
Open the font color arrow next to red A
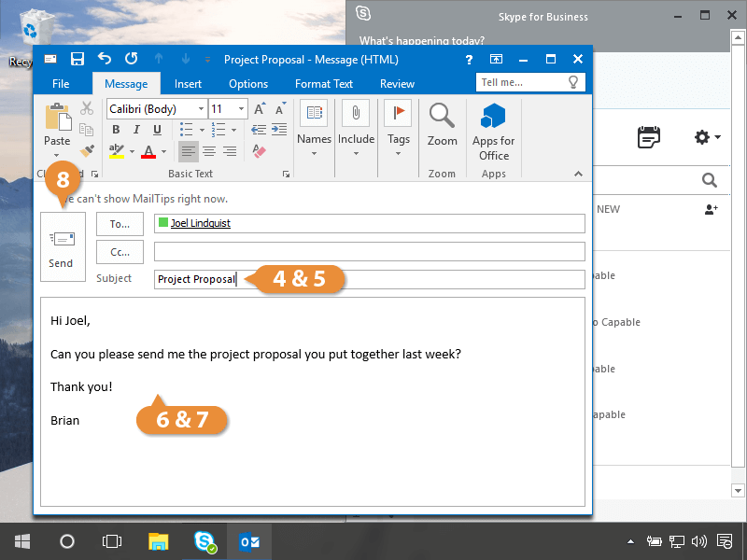click(164, 151)
